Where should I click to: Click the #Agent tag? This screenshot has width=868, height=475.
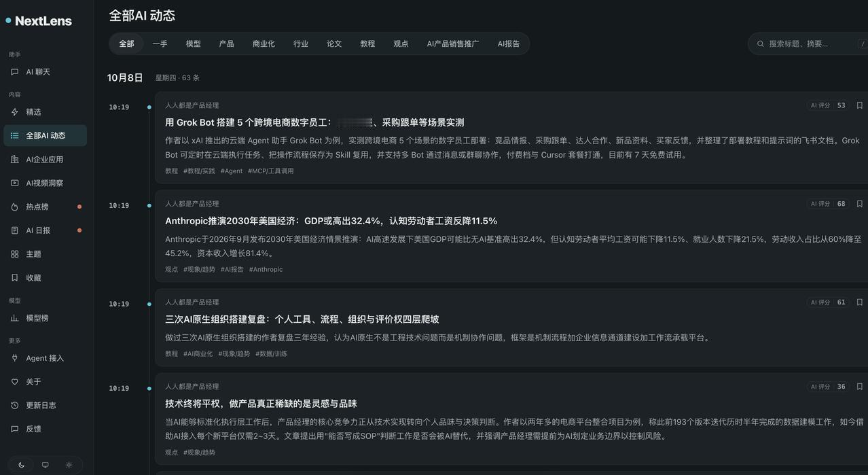(x=231, y=171)
